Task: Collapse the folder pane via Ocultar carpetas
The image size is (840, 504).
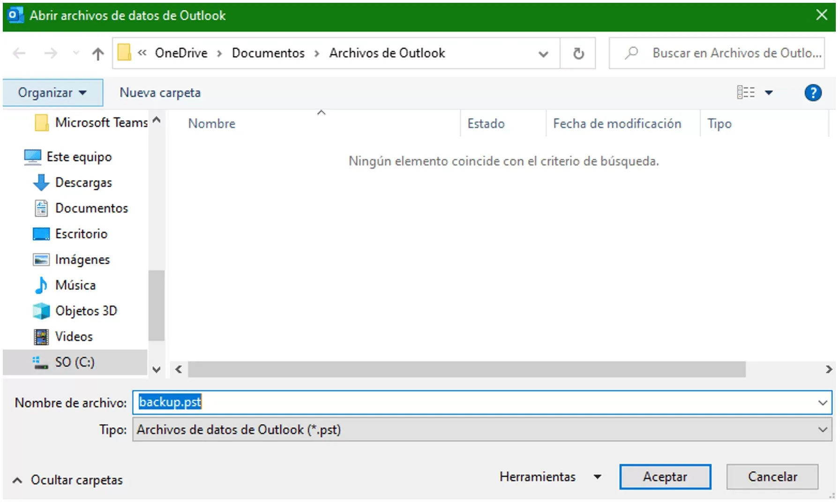Action: click(x=68, y=480)
